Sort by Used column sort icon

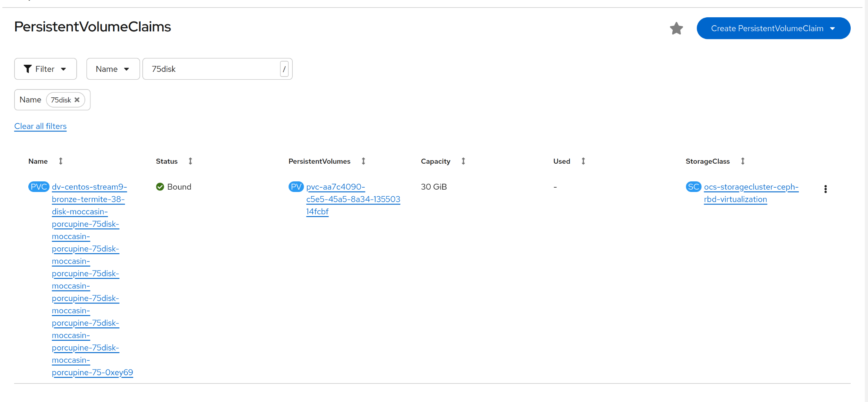[x=583, y=161]
